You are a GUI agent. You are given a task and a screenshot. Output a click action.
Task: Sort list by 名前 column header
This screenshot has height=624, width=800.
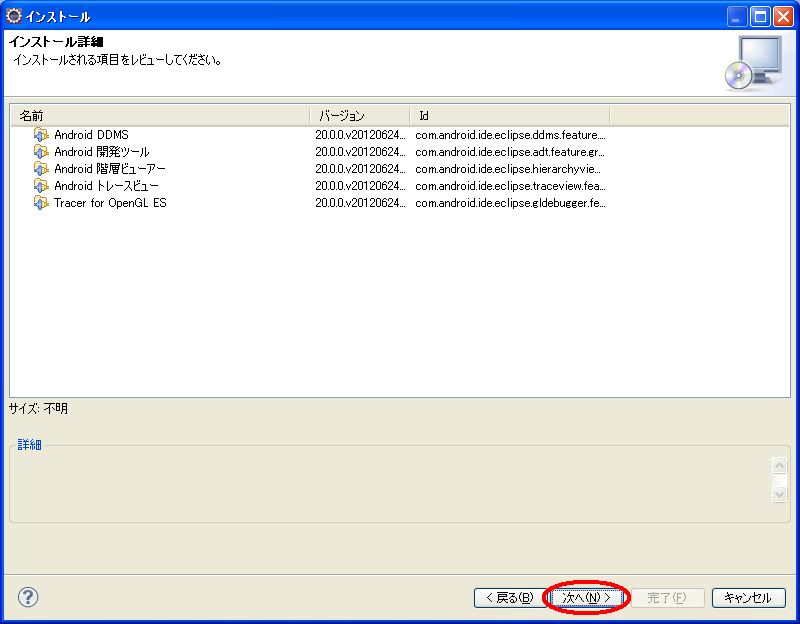(x=160, y=116)
